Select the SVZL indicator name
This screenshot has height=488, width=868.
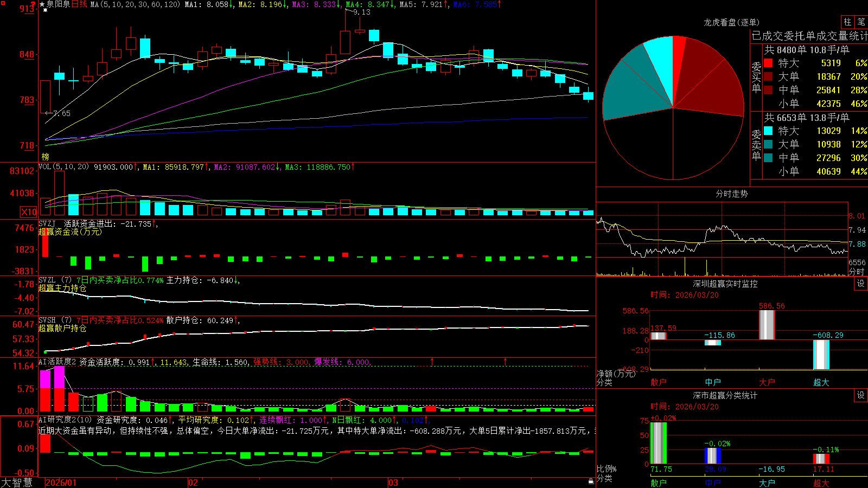click(x=47, y=280)
